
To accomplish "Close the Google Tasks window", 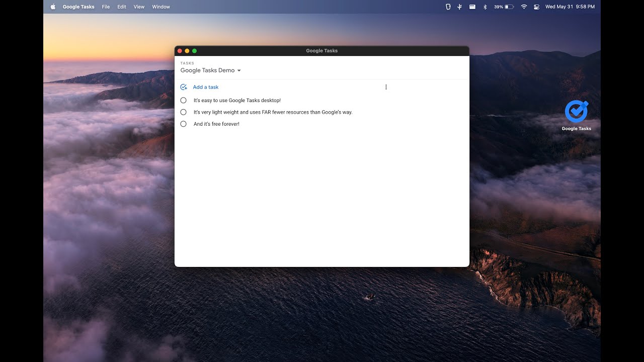I will (x=180, y=51).
